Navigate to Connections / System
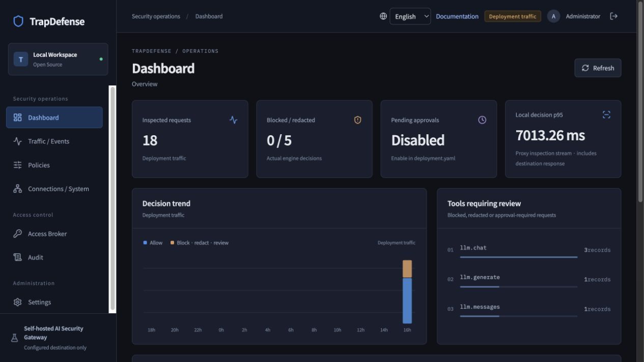Image resolution: width=644 pixels, height=362 pixels. [54, 189]
